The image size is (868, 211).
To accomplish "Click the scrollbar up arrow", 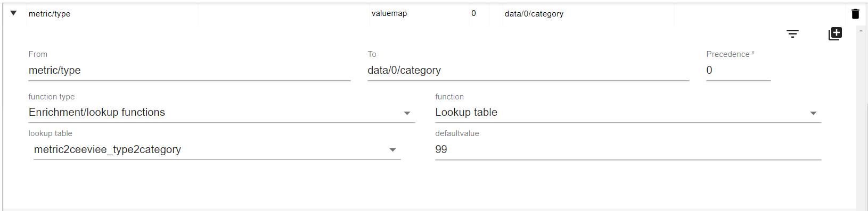I will pyautogui.click(x=861, y=30).
